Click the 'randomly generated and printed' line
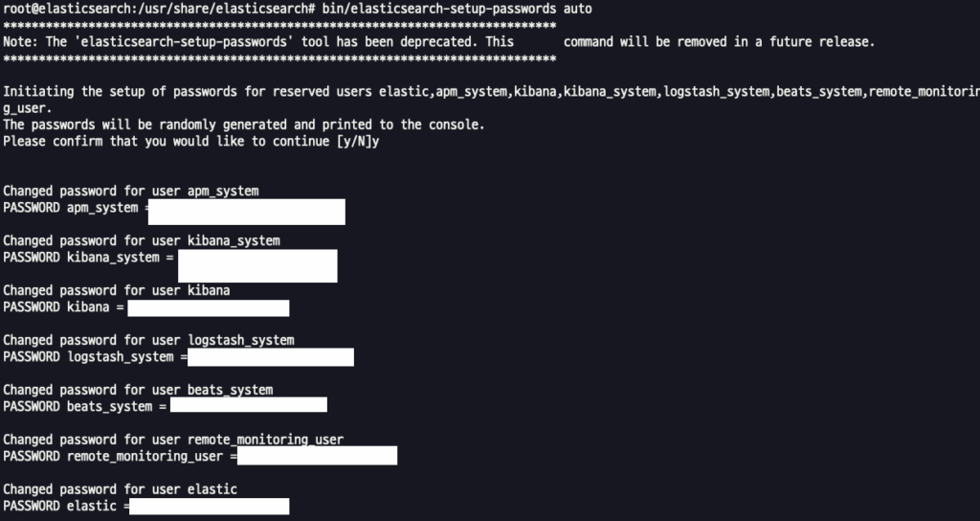 [x=244, y=125]
